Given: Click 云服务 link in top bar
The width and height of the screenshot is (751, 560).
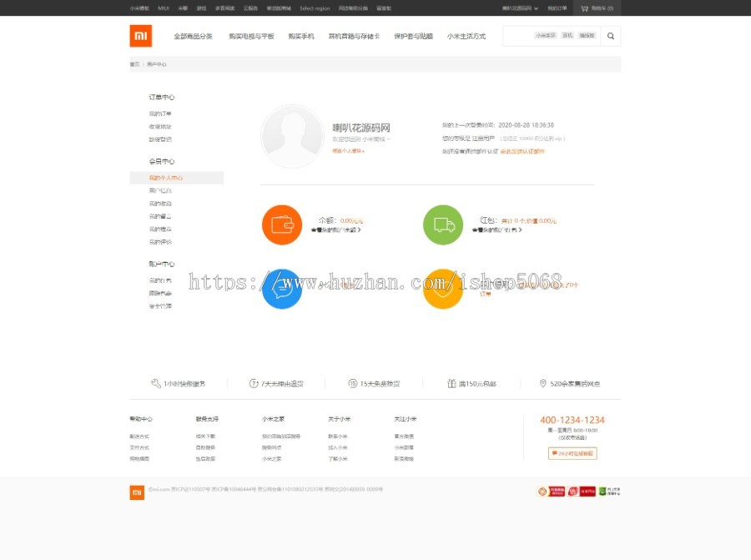Looking at the screenshot, I should click(x=250, y=8).
